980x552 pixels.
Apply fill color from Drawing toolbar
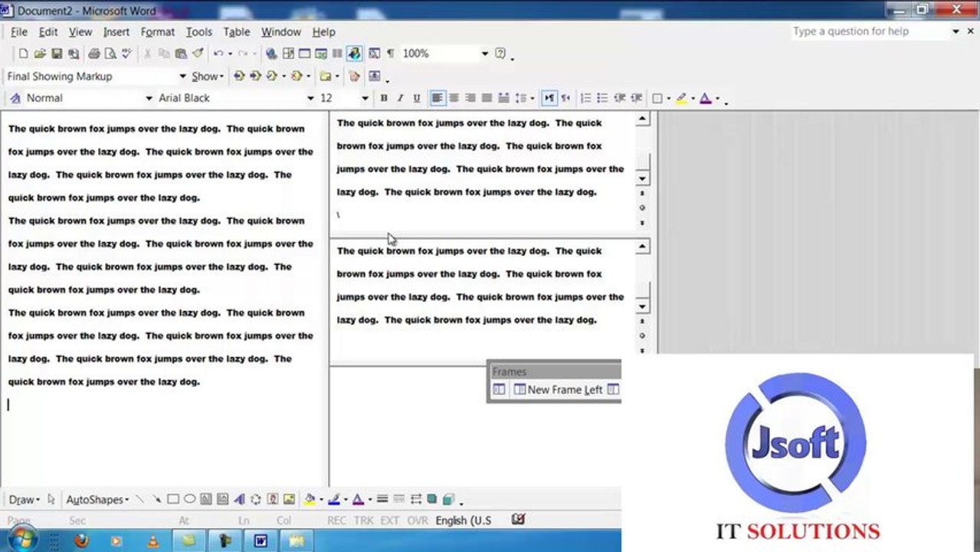pos(310,500)
